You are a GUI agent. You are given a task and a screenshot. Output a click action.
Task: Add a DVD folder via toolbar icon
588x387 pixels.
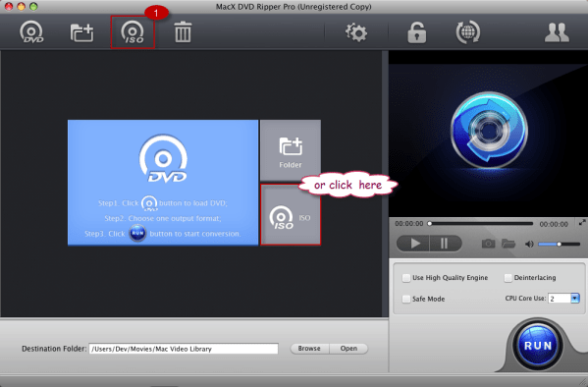point(81,32)
